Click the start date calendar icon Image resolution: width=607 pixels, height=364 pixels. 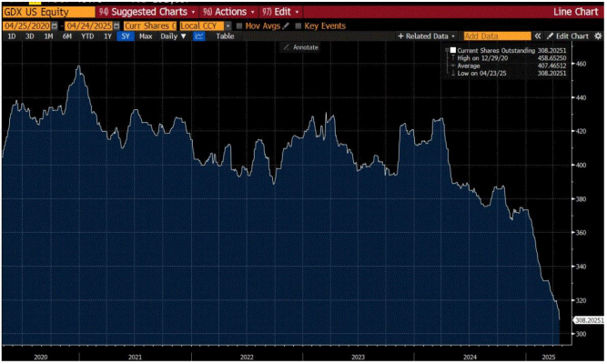[56, 25]
